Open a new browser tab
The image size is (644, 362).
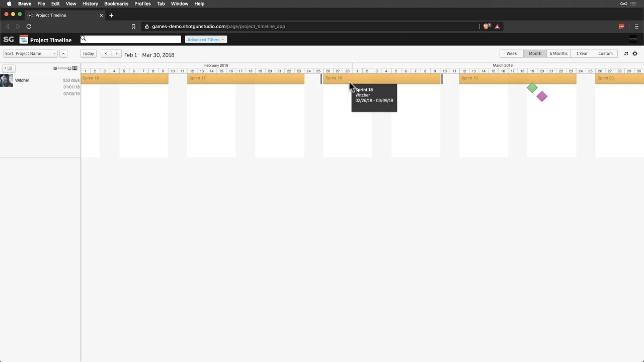coord(111,15)
